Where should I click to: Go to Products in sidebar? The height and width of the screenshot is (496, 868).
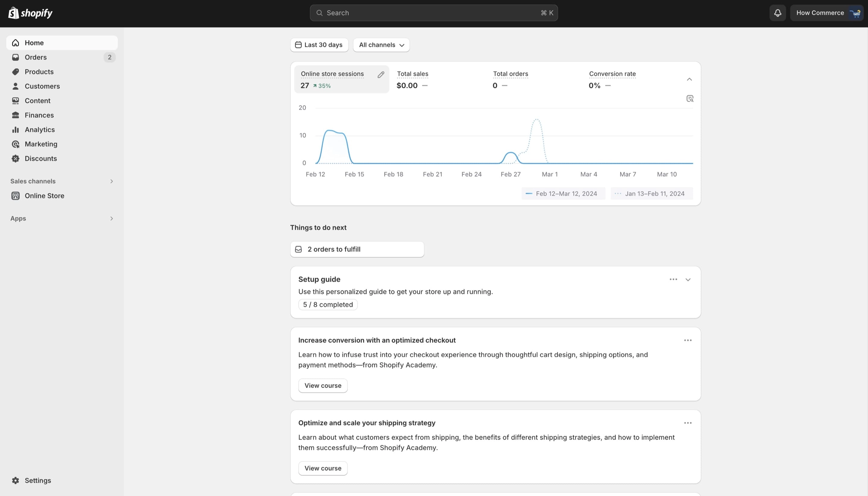tap(62, 72)
